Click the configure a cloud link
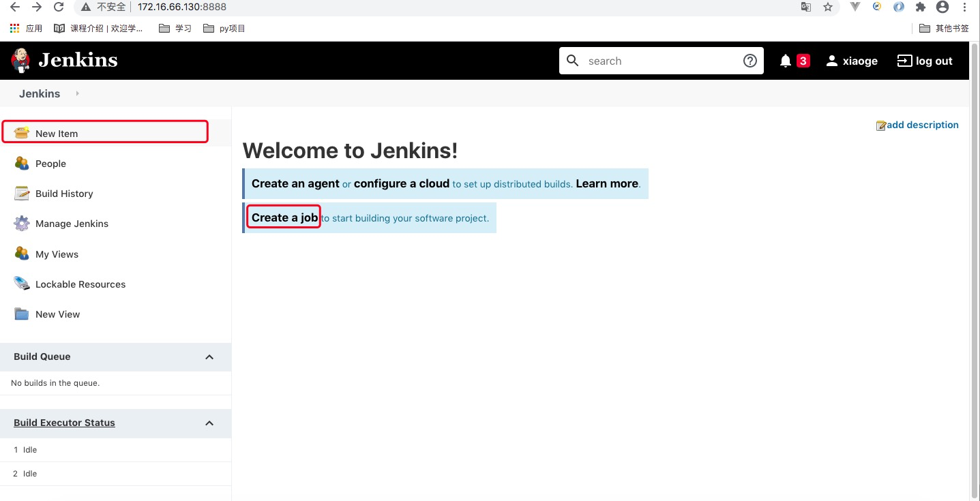This screenshot has height=501, width=980. pos(402,183)
